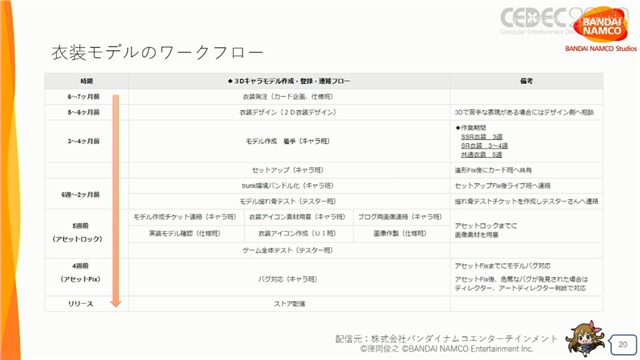Click the アセットFixまでにモデルバグ対応 remark
This screenshot has width=640, height=360.
click(503, 266)
